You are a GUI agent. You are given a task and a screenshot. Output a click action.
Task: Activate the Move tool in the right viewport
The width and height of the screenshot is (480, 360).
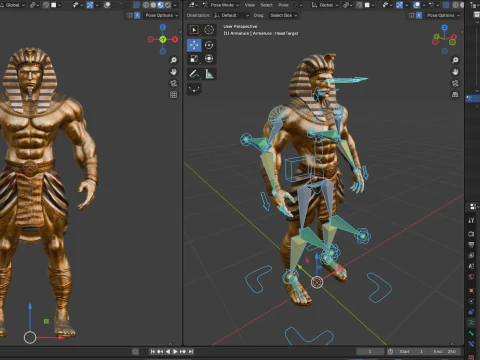pyautogui.click(x=194, y=45)
